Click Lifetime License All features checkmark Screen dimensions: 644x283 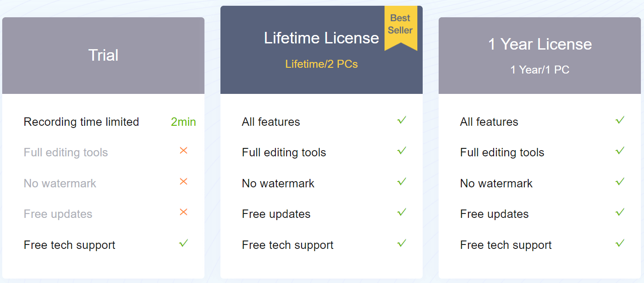[x=402, y=120]
